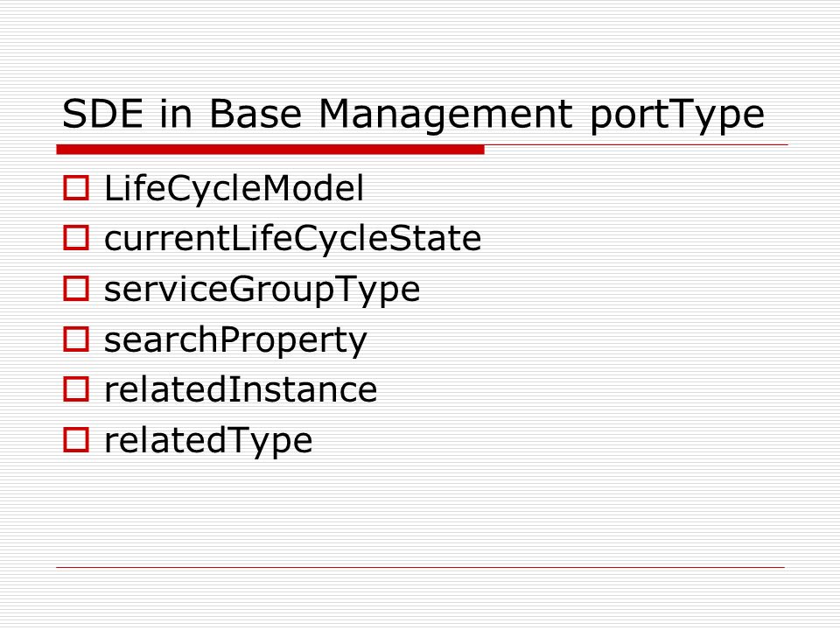
Task: Click the LifeCycleModel text item
Action: [x=234, y=188]
